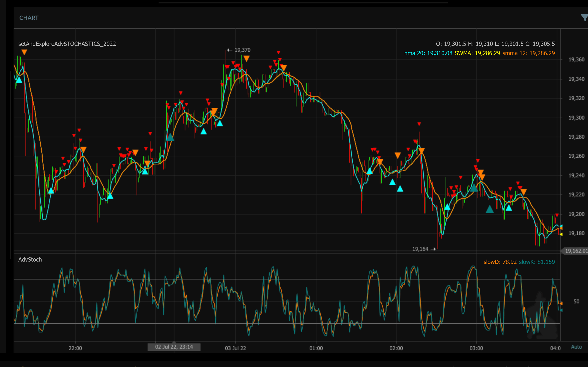Click the 19,164 low price annotation
The height and width of the screenshot is (367, 588).
pyautogui.click(x=424, y=249)
